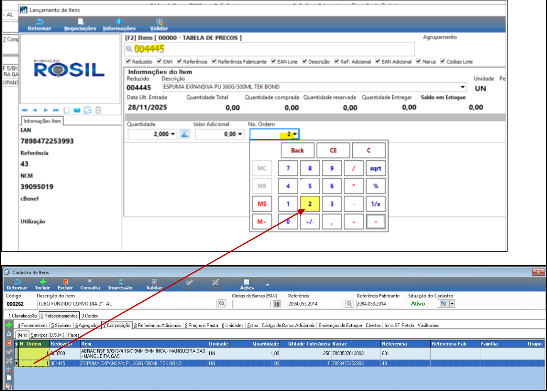
Task: Open the Valor Adicional dropdown
Action: (x=240, y=134)
